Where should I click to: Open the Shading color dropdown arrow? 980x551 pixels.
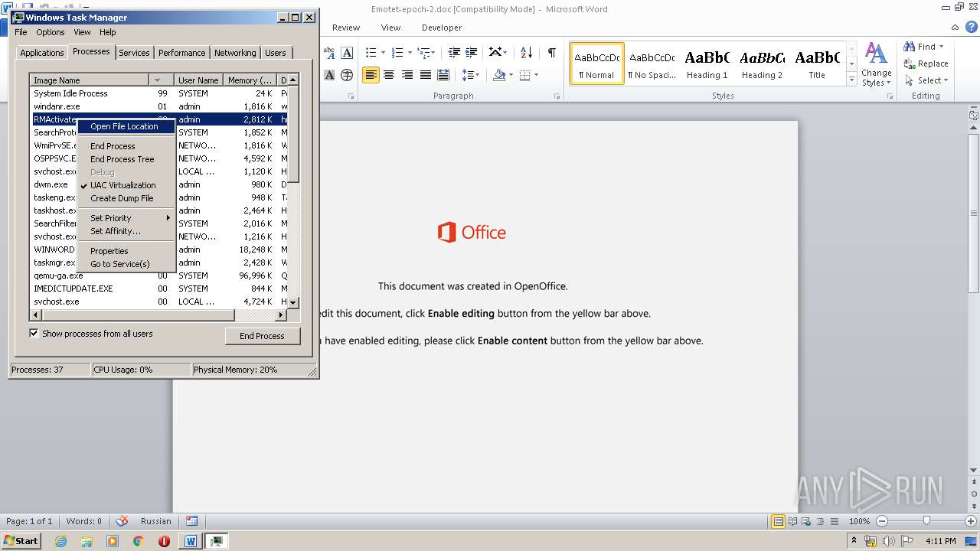point(511,75)
